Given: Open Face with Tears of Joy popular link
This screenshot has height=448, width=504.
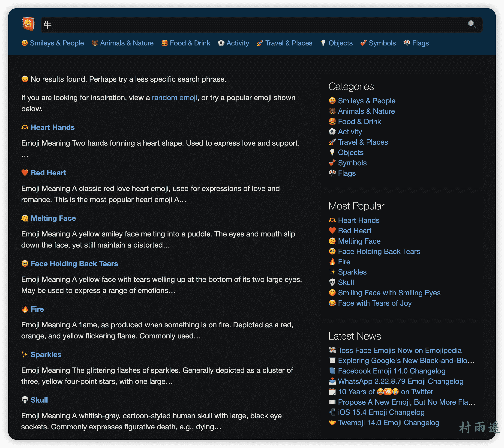Looking at the screenshot, I should click(x=375, y=303).
